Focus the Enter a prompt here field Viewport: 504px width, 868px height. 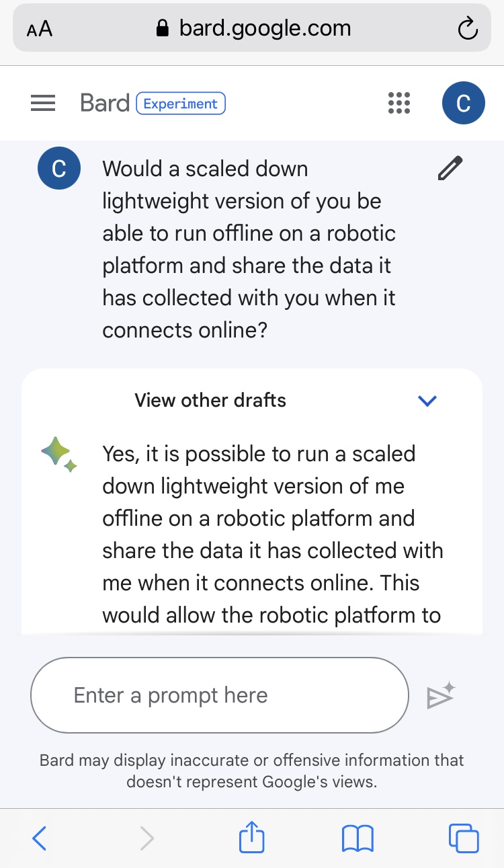tap(219, 695)
